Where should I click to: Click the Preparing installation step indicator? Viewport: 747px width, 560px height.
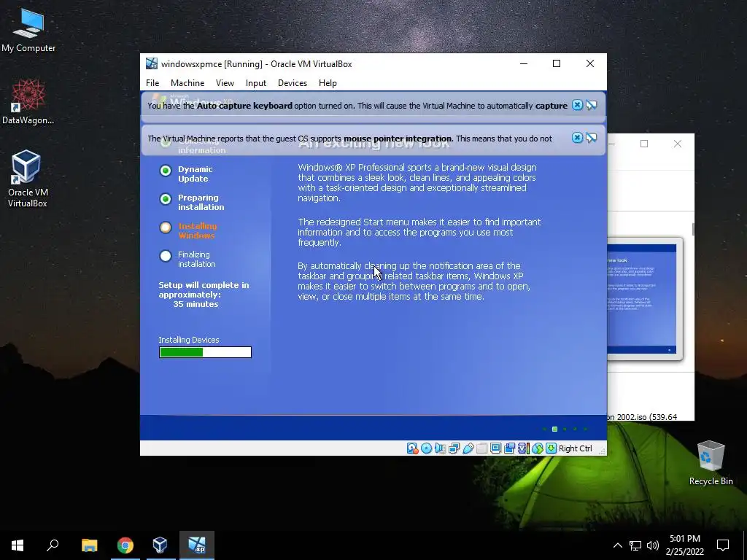166,199
